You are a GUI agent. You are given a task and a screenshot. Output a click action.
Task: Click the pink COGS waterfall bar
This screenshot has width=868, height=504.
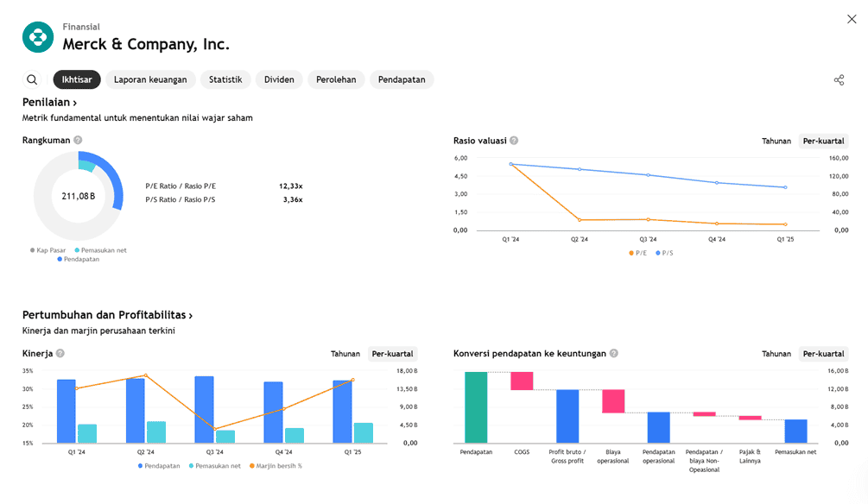[x=522, y=381]
